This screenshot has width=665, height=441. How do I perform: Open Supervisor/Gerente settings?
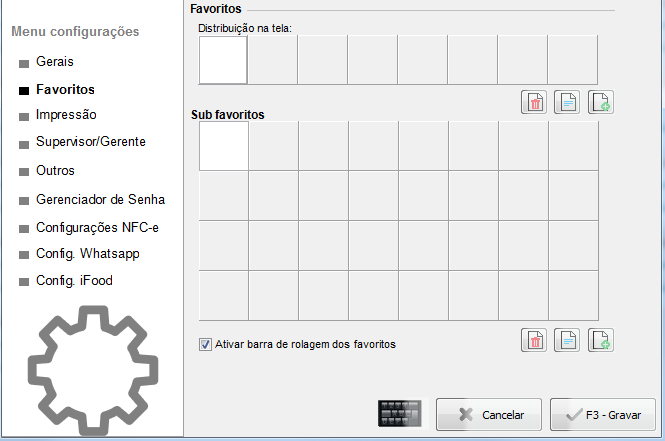[x=91, y=142]
